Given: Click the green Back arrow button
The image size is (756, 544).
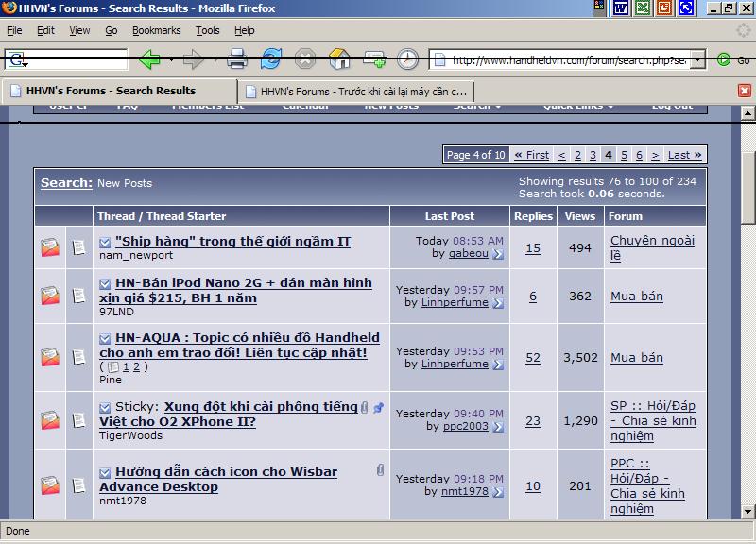Looking at the screenshot, I should point(149,60).
